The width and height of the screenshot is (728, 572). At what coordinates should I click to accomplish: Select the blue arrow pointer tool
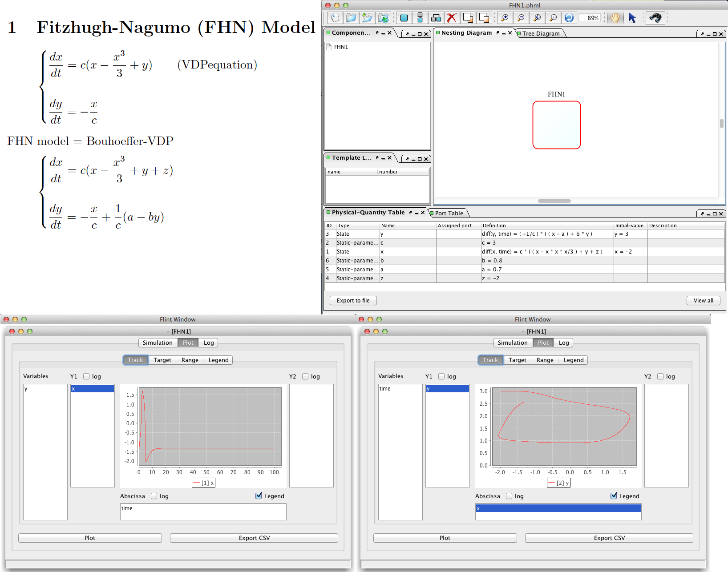(632, 18)
